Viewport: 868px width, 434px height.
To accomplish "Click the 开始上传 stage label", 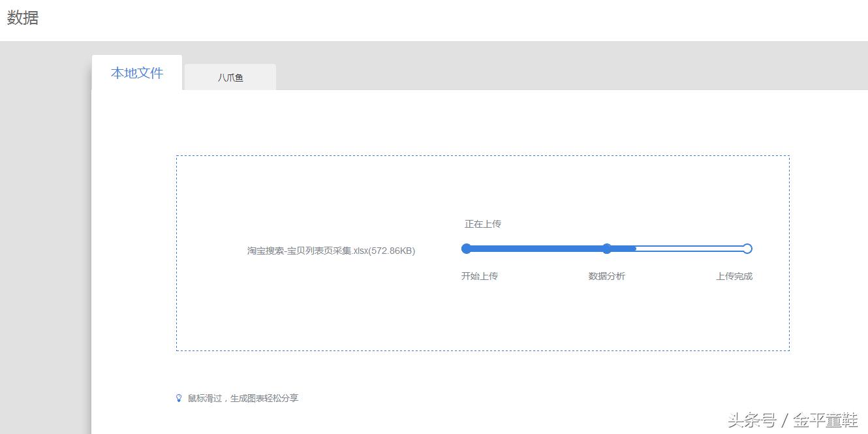I will coord(480,276).
